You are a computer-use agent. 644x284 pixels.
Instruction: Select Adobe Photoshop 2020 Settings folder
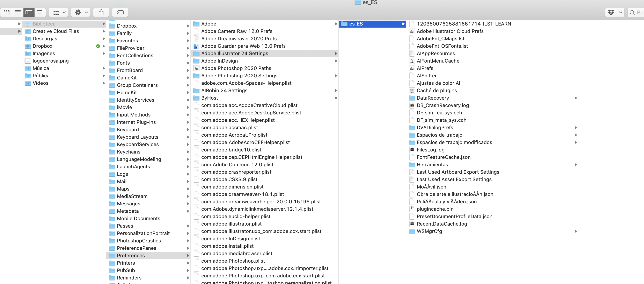tap(239, 76)
